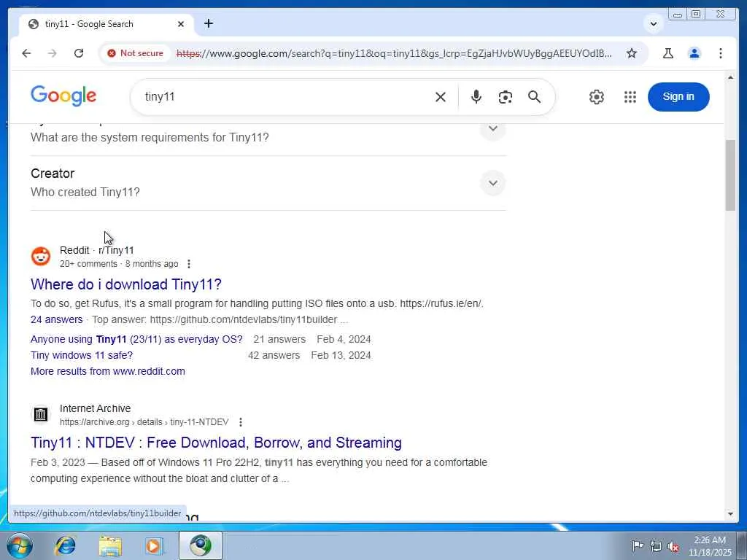
Task: Click the muted volume tray icon
Action: pos(673,546)
